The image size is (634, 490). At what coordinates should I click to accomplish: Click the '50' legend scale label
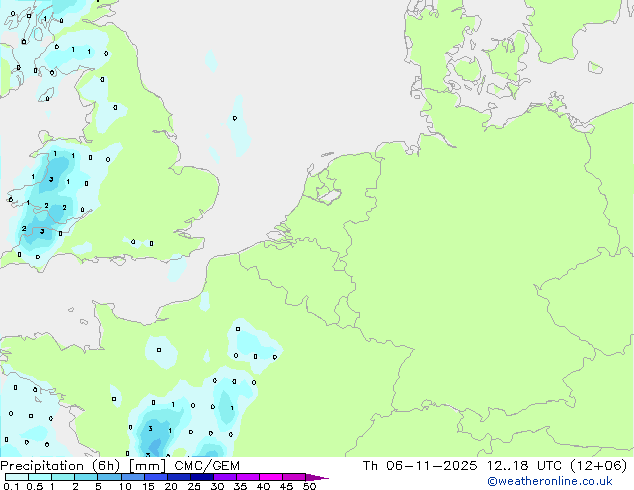pyautogui.click(x=309, y=486)
